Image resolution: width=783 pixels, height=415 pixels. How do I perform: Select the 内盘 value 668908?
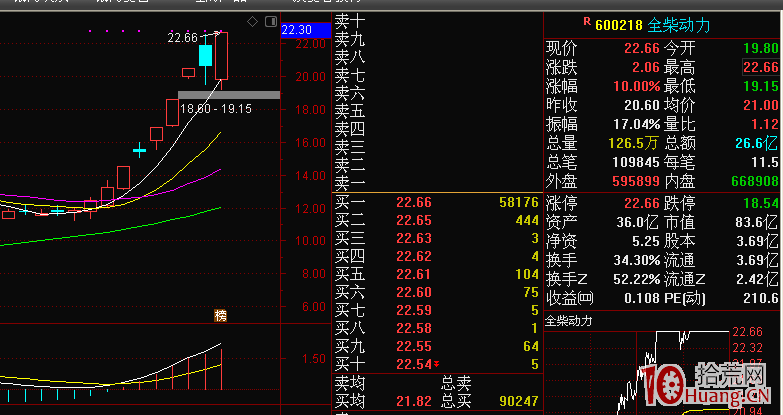click(755, 181)
